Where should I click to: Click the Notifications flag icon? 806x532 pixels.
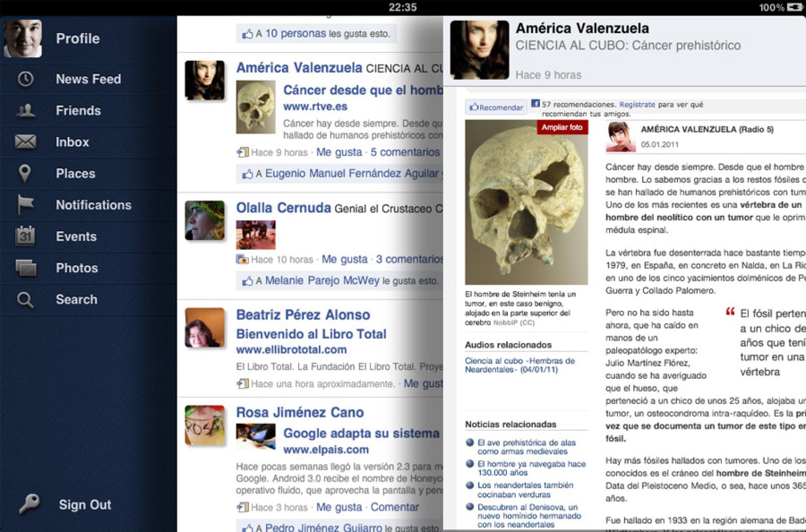(x=25, y=205)
